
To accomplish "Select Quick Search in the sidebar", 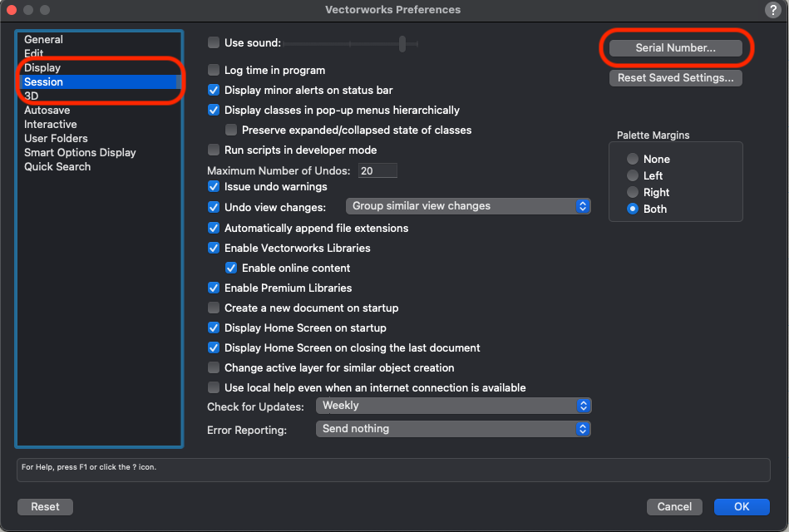I will (57, 167).
